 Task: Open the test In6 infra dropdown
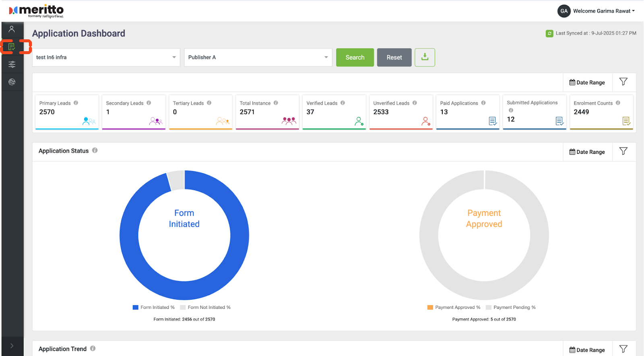coord(106,57)
